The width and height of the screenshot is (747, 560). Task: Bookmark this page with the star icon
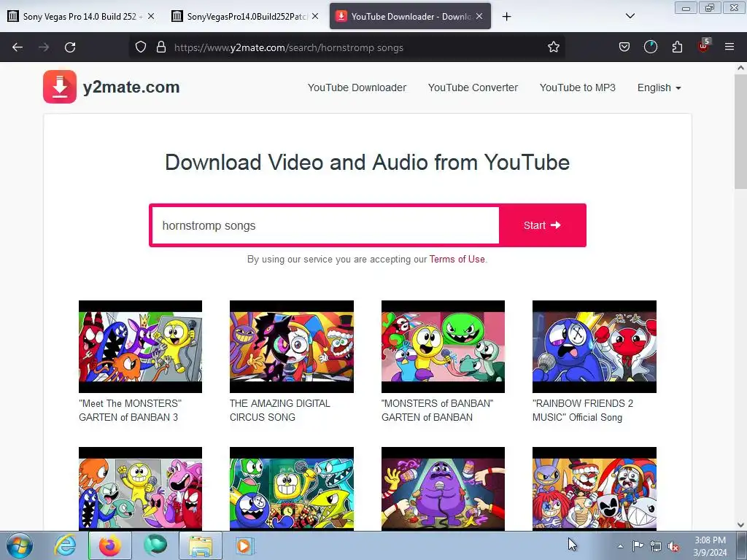click(x=553, y=47)
